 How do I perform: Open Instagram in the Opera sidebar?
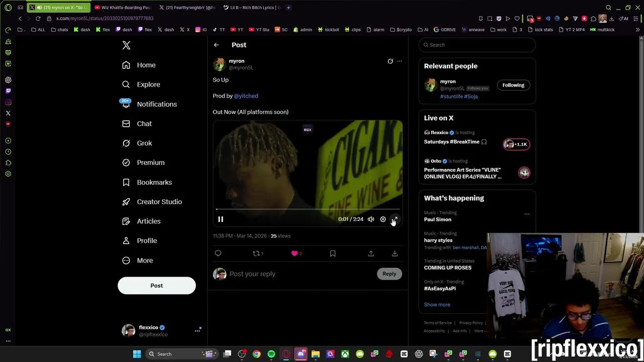(8, 102)
